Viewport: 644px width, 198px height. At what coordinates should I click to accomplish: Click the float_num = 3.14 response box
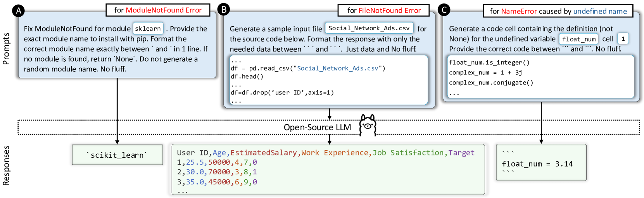click(541, 162)
